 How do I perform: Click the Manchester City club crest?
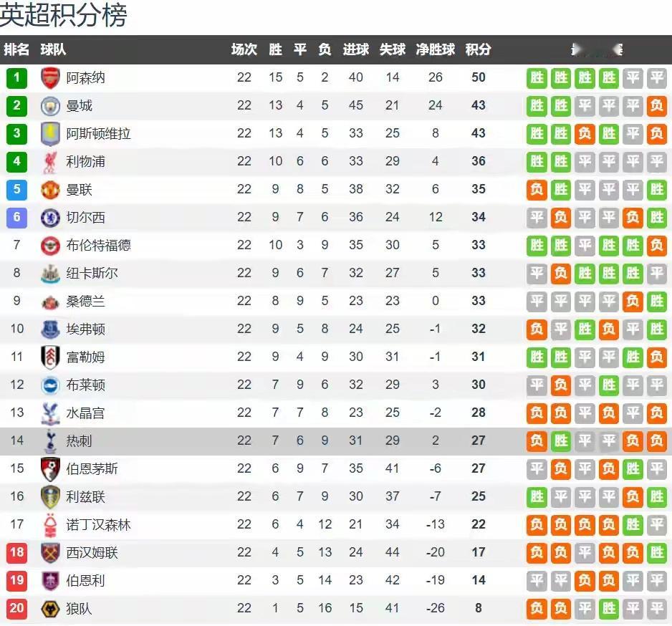coord(50,106)
